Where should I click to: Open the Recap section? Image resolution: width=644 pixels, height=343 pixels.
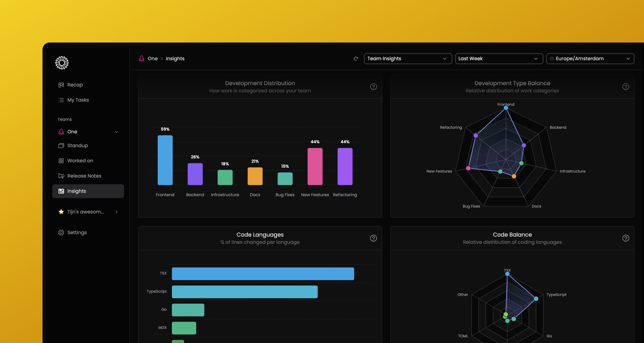pyautogui.click(x=74, y=85)
